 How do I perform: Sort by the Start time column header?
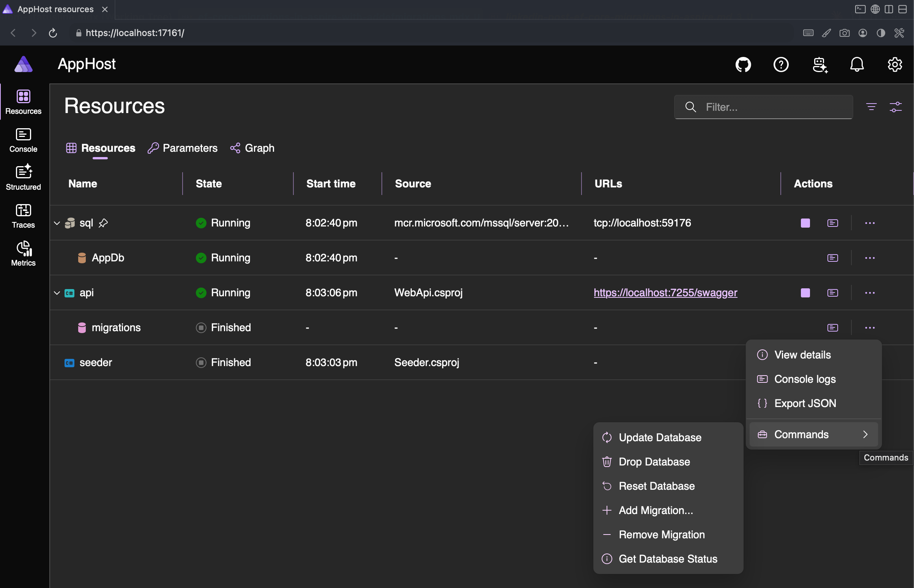click(x=331, y=184)
